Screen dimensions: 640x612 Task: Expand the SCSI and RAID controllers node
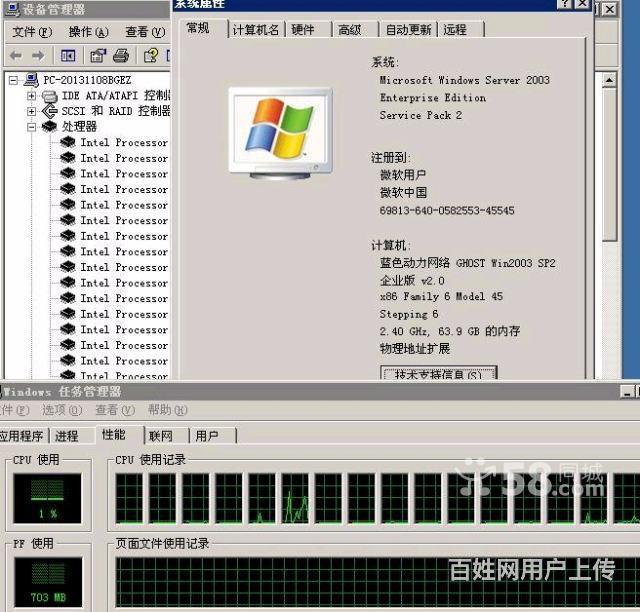click(31, 111)
